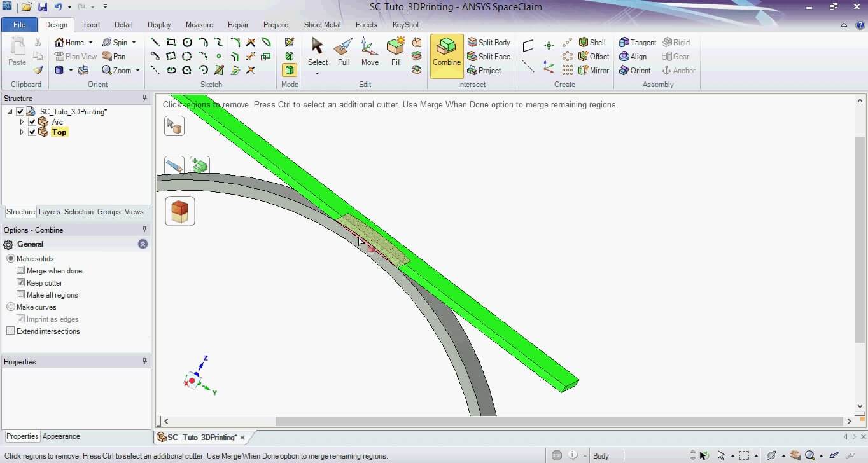The height and width of the screenshot is (463, 868).
Task: Activate the Move tool
Action: click(x=370, y=51)
